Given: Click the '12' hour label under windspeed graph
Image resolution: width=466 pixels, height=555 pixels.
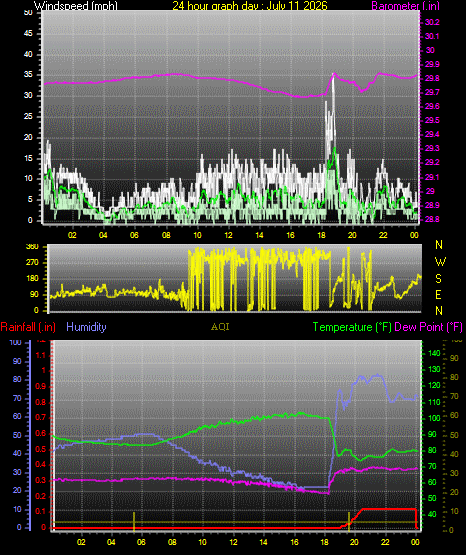Looking at the screenshot, I should pos(228,235).
